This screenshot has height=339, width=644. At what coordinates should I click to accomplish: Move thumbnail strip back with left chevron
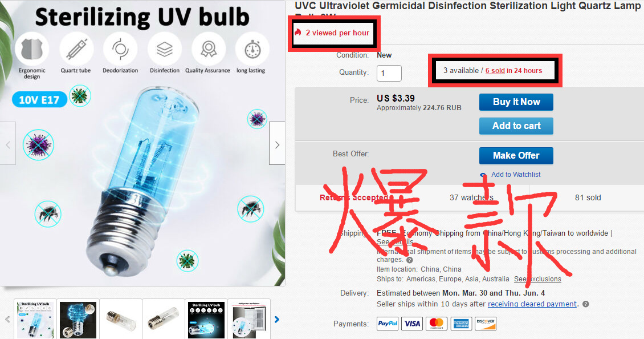click(x=7, y=319)
